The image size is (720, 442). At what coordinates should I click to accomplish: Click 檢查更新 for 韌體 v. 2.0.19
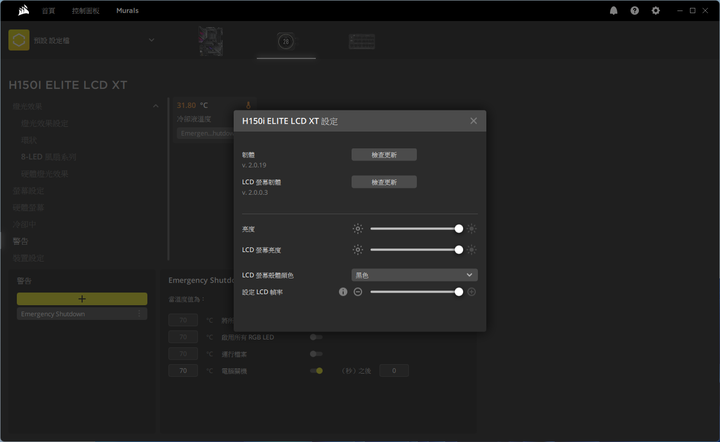pos(384,155)
